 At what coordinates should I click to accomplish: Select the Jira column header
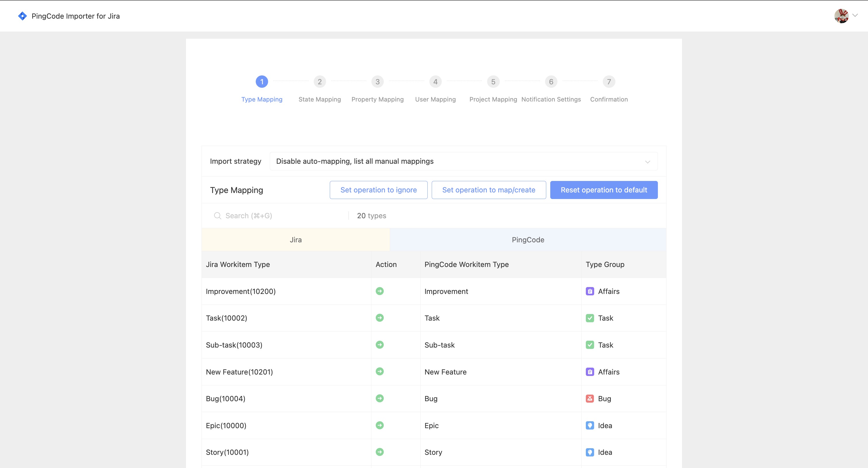[296, 239]
